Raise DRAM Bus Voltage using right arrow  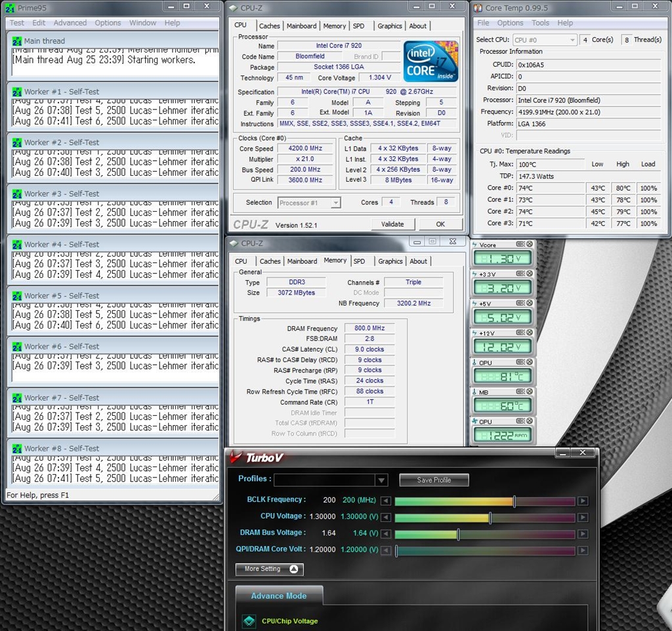coord(583,535)
